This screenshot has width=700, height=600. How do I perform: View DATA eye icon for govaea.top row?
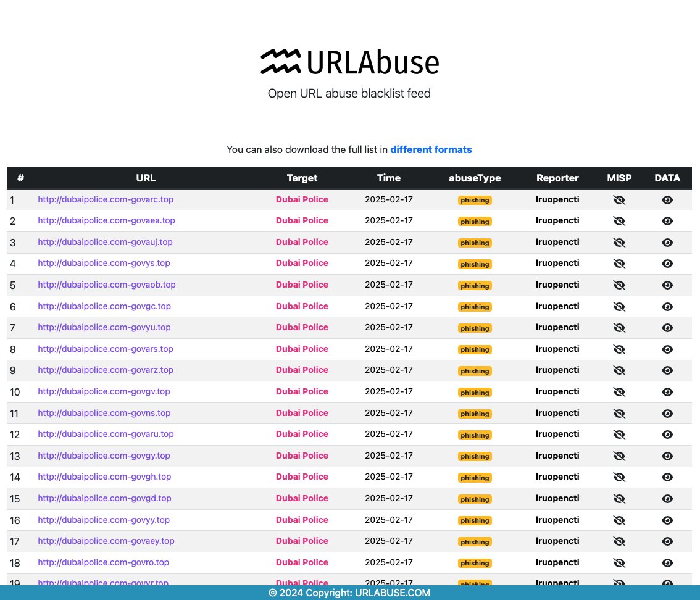point(667,221)
